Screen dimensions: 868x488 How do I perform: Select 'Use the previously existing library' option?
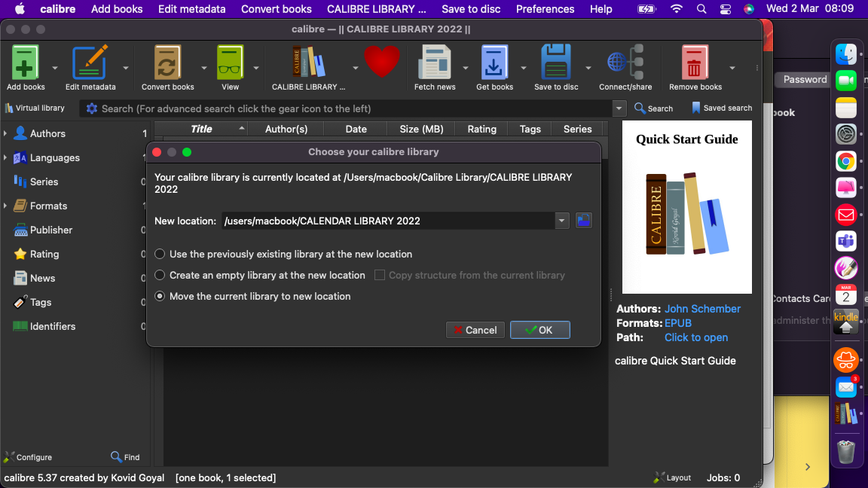(160, 255)
